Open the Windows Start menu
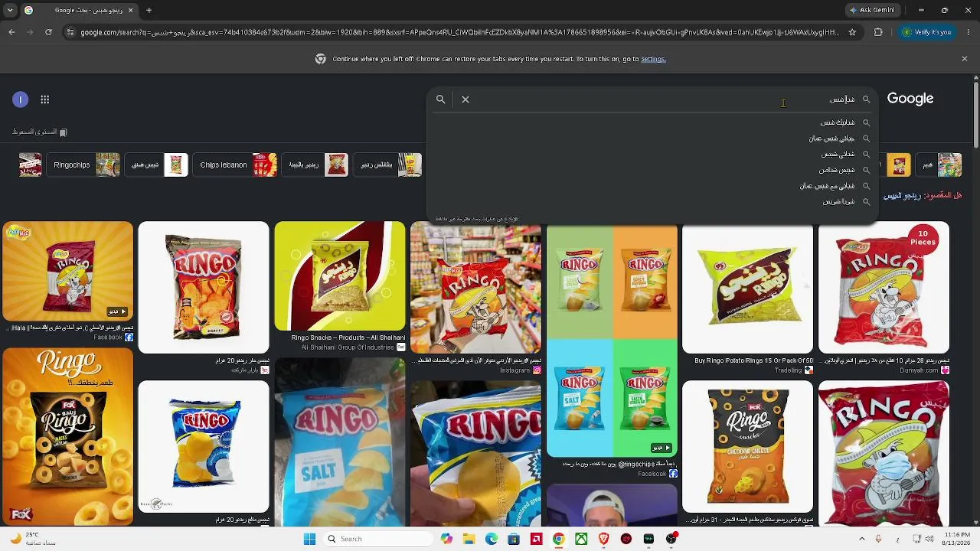 pos(309,539)
